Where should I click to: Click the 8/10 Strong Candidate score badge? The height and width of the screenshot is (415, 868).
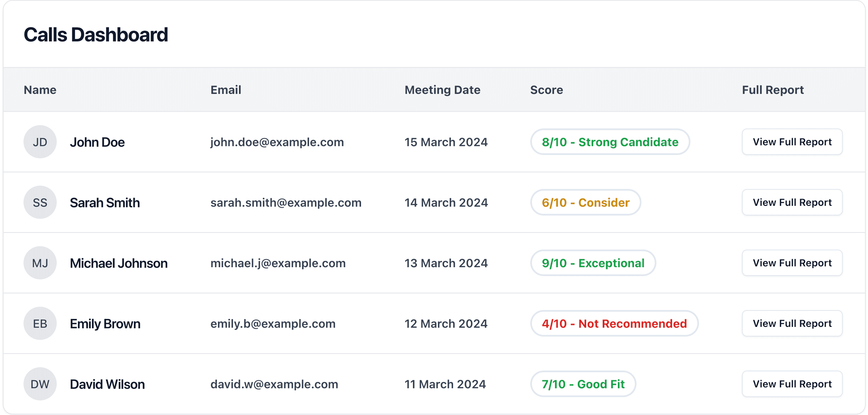(610, 142)
